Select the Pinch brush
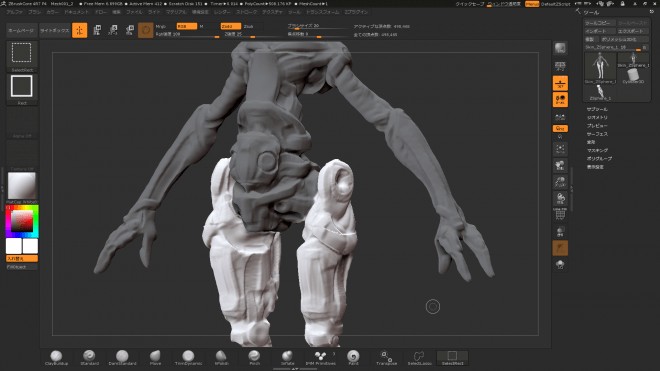660x371 pixels. (x=254, y=358)
